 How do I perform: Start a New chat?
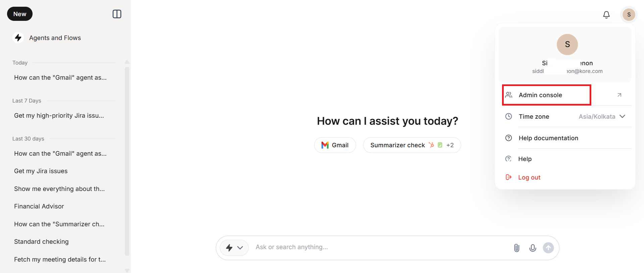tap(20, 14)
